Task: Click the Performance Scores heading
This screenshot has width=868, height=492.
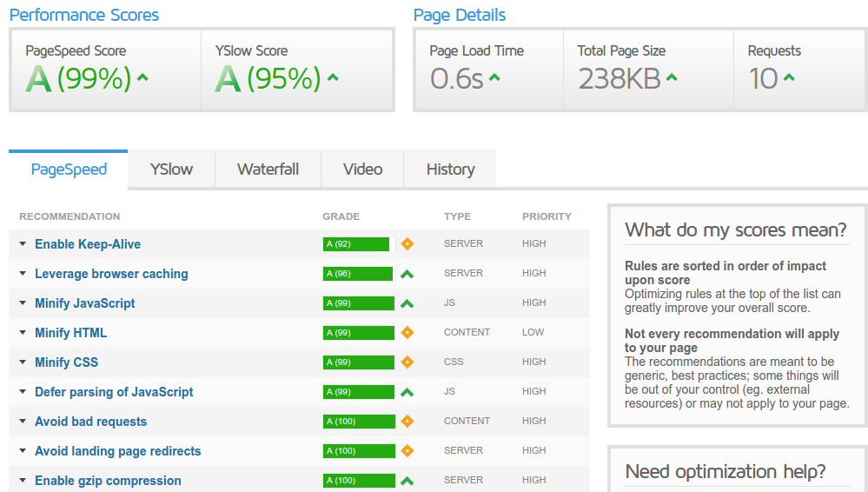Action: [84, 15]
